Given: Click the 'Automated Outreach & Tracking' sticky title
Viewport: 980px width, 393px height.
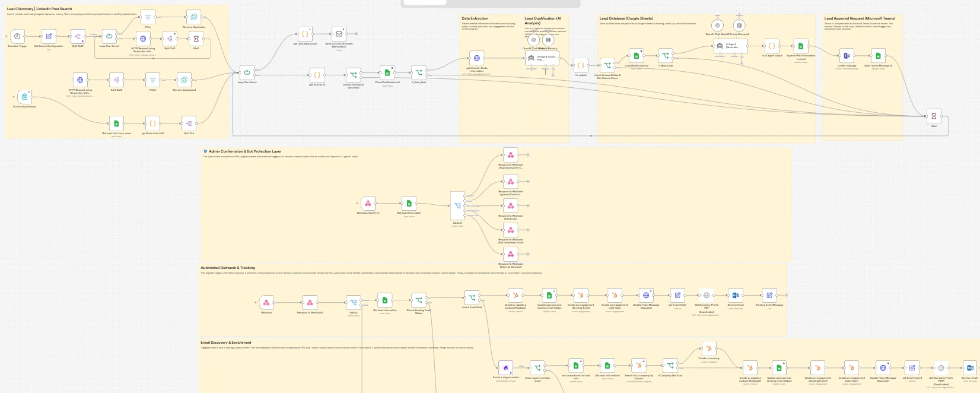Looking at the screenshot, I should click(x=228, y=268).
